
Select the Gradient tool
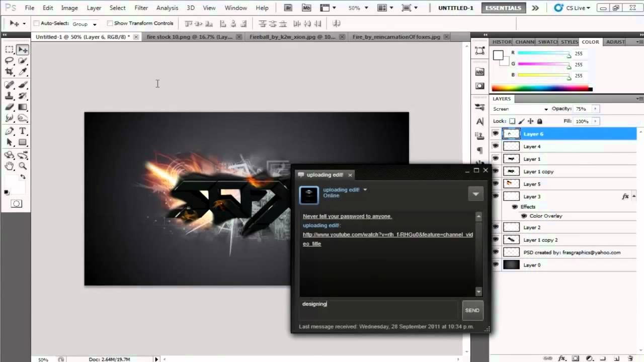click(22, 107)
